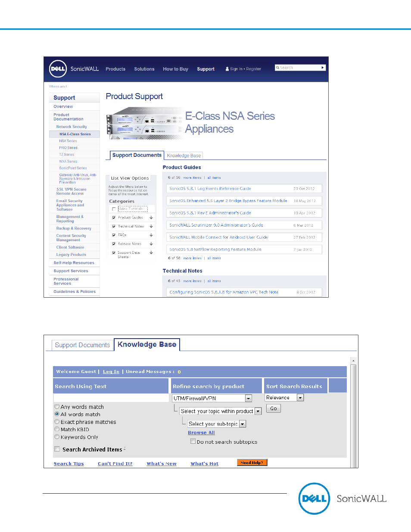
Task: Open the Select your topic within product dropdown
Action: click(x=220, y=411)
